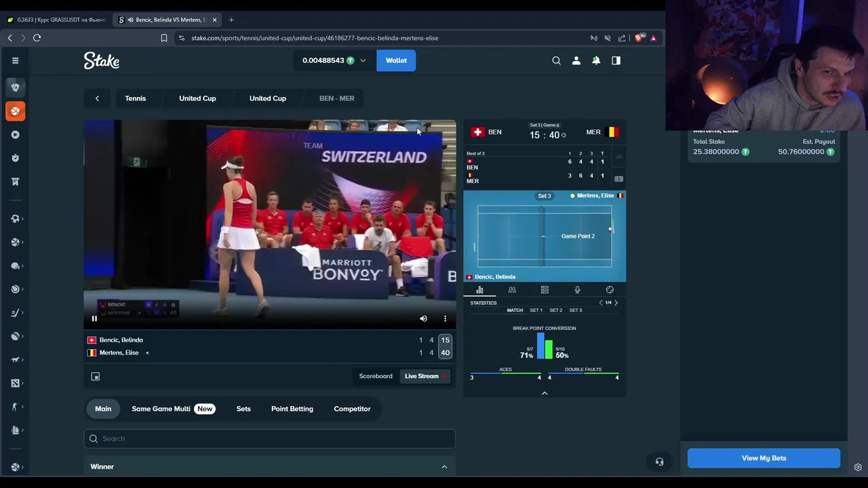Image resolution: width=868 pixels, height=488 pixels.
Task: Select the Competitor tab
Action: coord(352,409)
